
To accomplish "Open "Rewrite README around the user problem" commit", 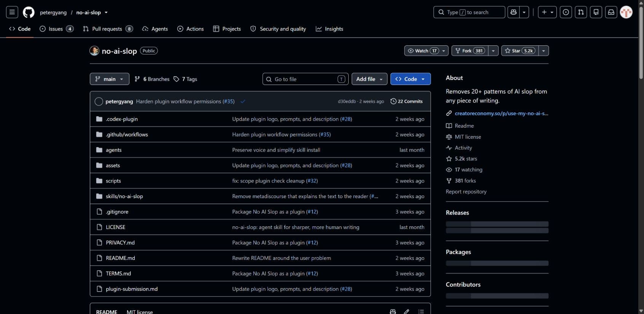I will click(x=281, y=258).
